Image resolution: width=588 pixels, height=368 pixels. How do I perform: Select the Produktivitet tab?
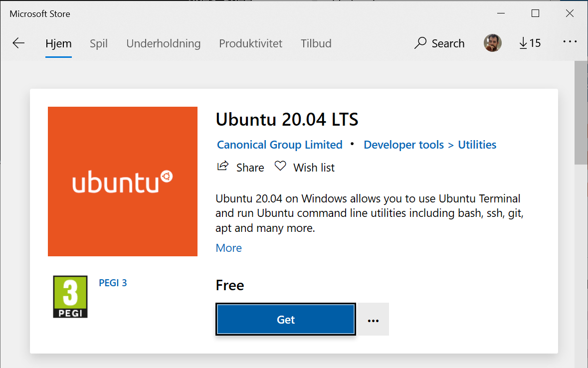[250, 43]
